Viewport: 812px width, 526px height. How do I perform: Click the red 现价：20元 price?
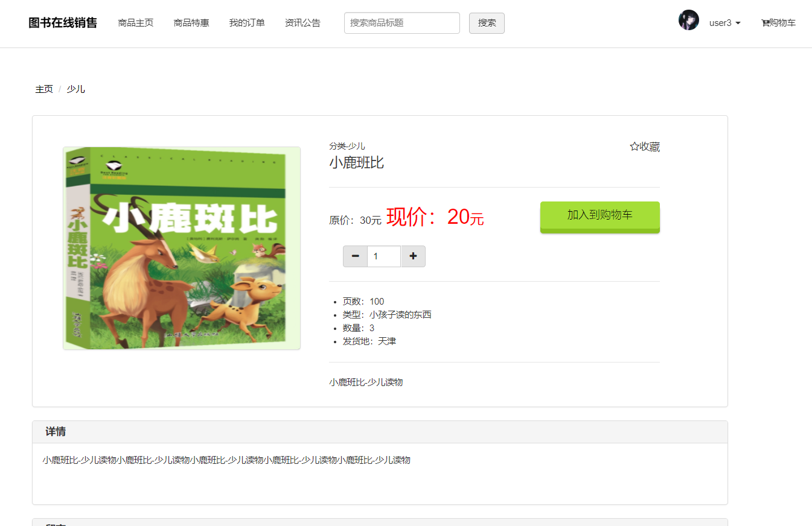(435, 217)
